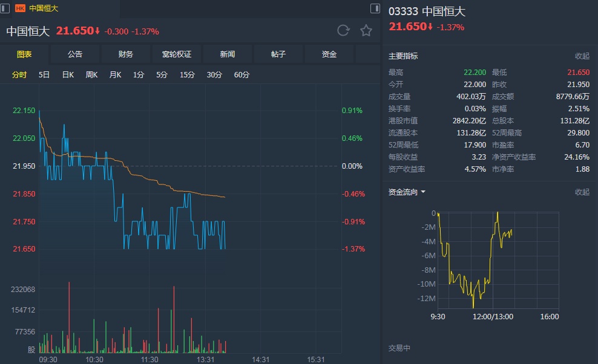Screen dimensions: 598x364
Task: Click the 52周最低 value 17.900
Action: pos(475,145)
